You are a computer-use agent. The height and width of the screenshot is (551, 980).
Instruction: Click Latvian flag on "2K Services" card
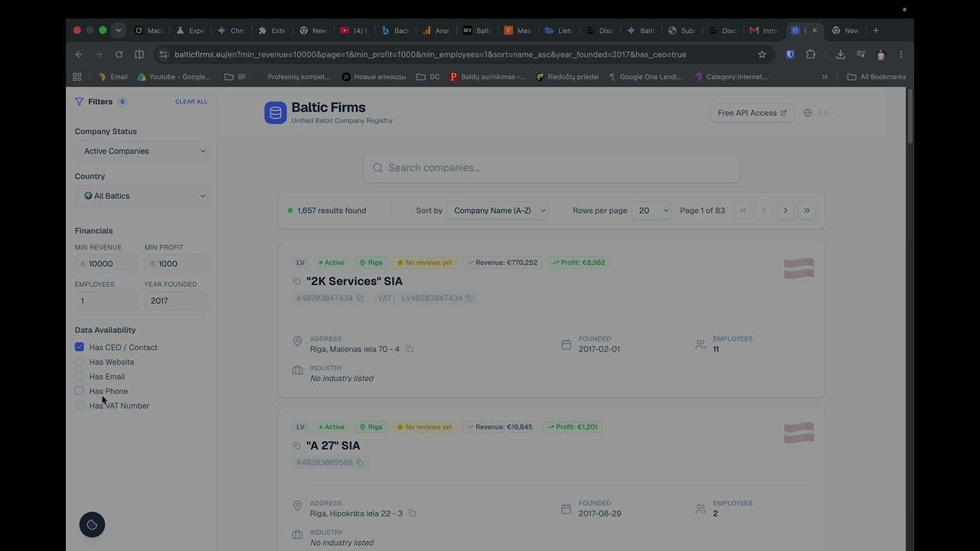(799, 269)
